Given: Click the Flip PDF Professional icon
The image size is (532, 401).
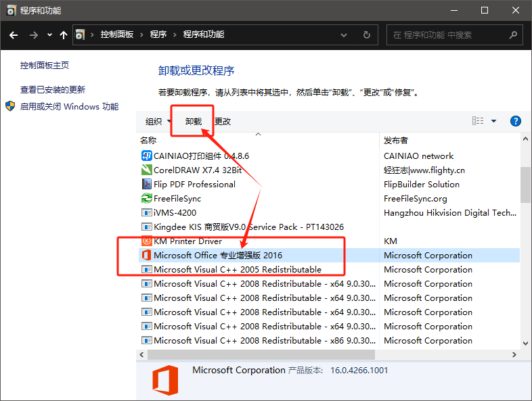Looking at the screenshot, I should point(146,185).
